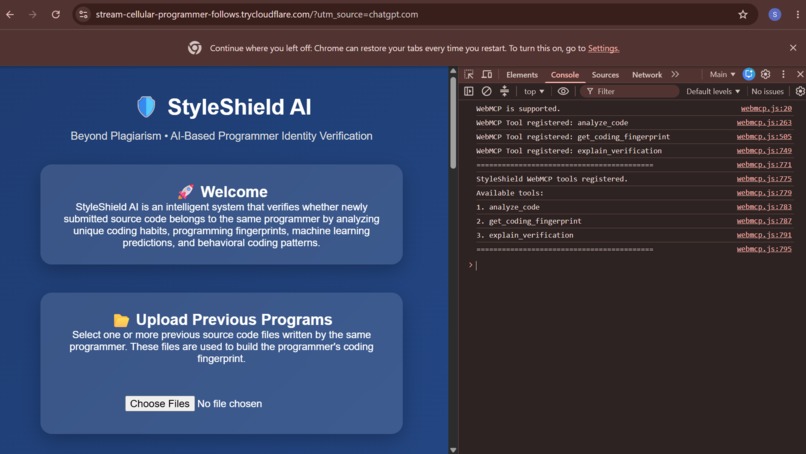This screenshot has width=806, height=454.
Task: Reload the page with refresh icon
Action: click(x=56, y=14)
